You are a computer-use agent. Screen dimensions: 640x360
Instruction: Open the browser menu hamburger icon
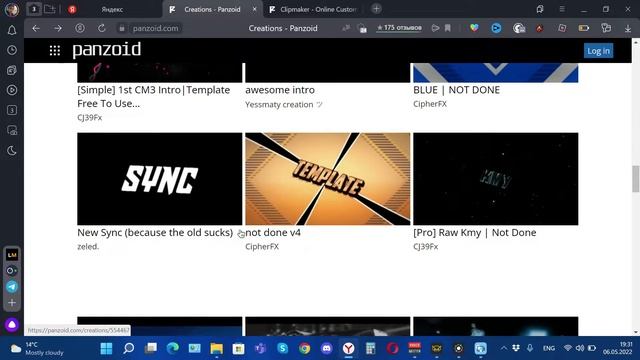coord(562,9)
